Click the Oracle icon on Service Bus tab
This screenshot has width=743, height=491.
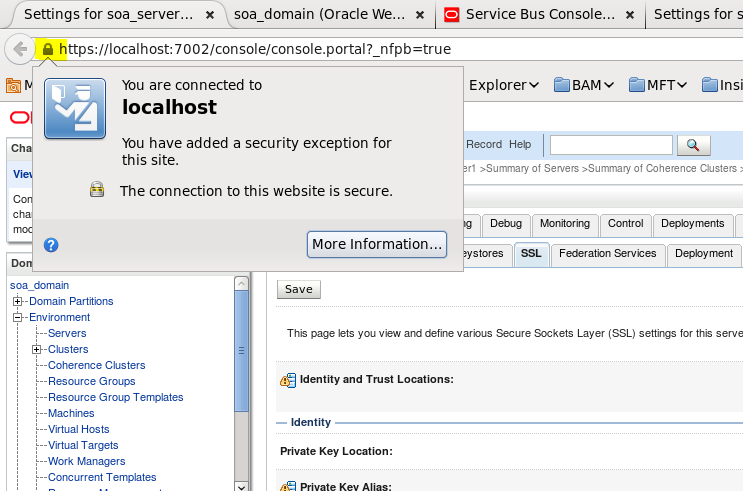[x=452, y=15]
